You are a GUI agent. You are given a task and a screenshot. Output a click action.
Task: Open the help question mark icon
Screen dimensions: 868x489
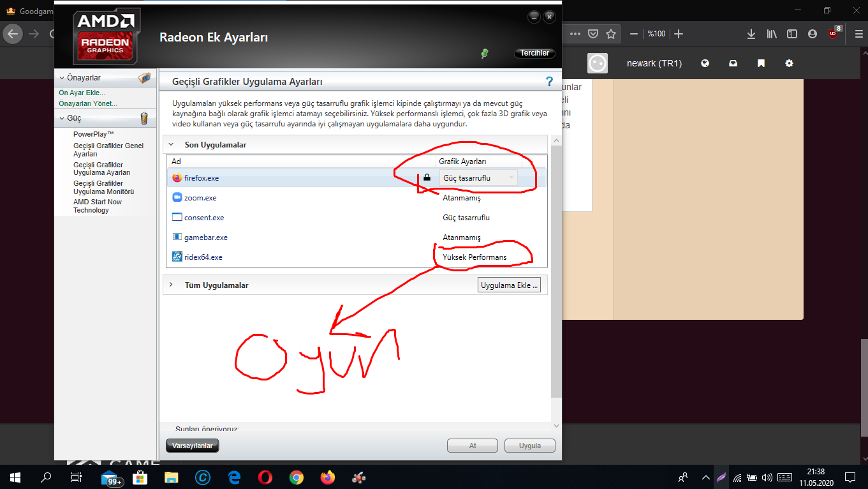tap(549, 82)
